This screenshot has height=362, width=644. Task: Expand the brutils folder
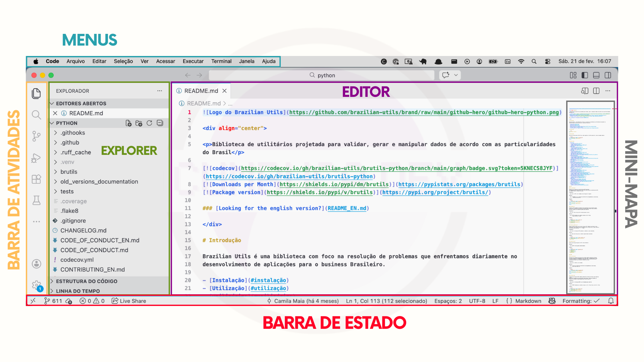click(69, 172)
